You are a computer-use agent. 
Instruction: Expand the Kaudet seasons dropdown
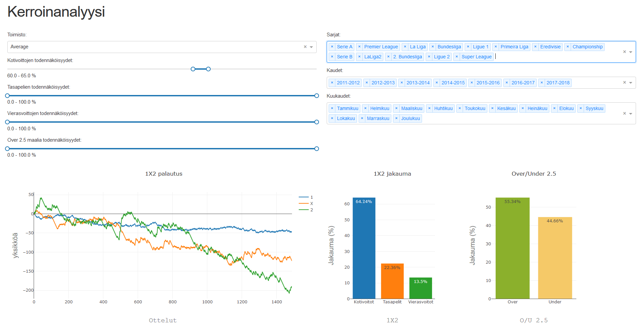tap(631, 83)
